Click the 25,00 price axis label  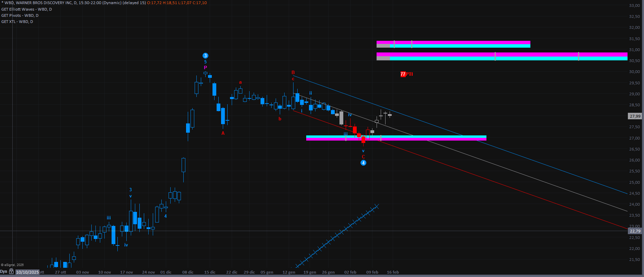pos(634,182)
